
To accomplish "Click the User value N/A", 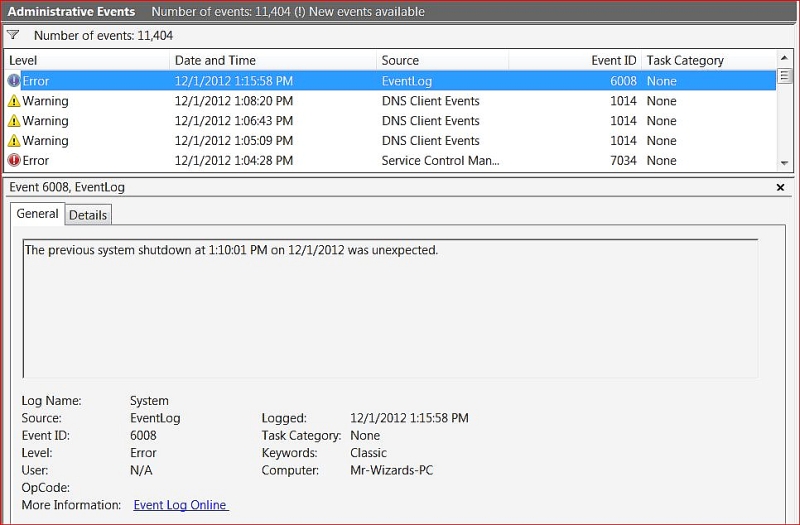I will [141, 470].
